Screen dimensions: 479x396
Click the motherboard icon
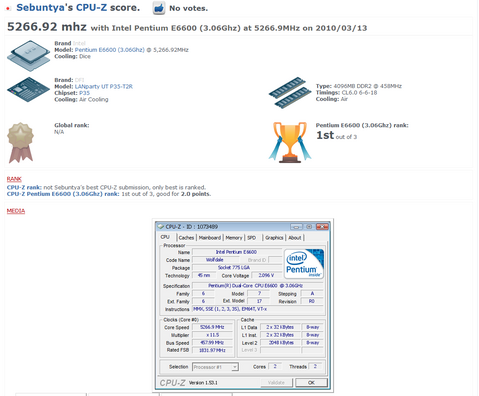28,90
